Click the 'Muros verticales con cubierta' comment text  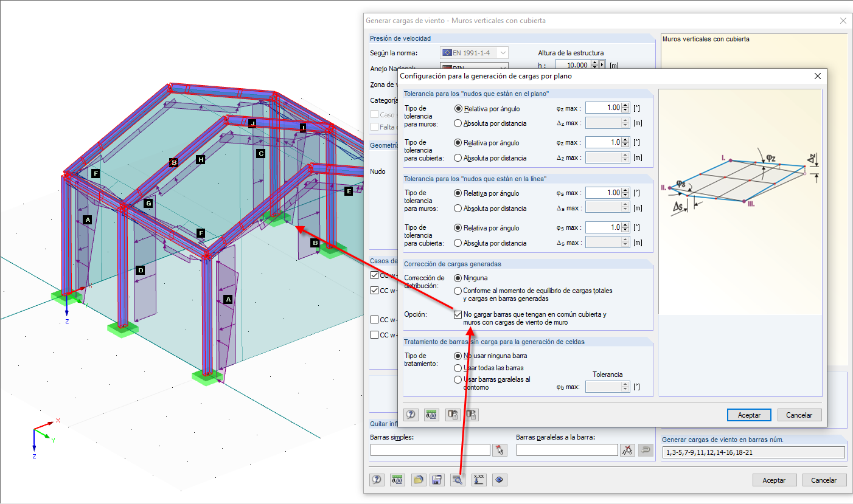[x=706, y=40]
